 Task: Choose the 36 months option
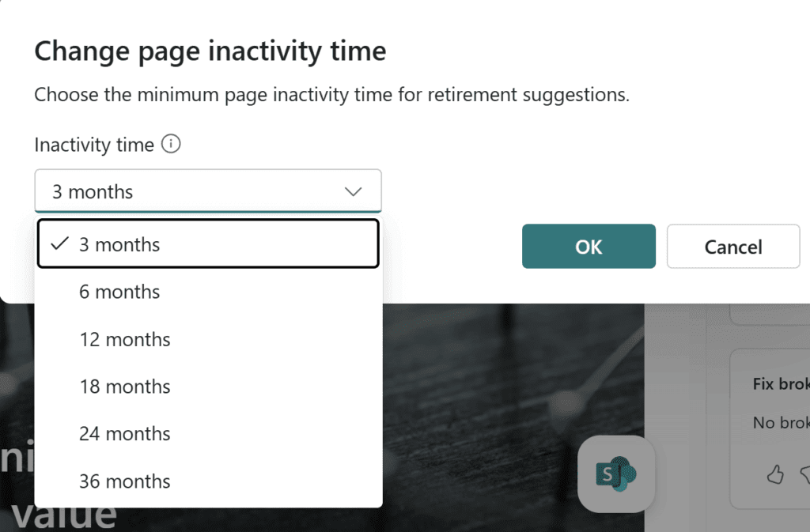(x=125, y=481)
